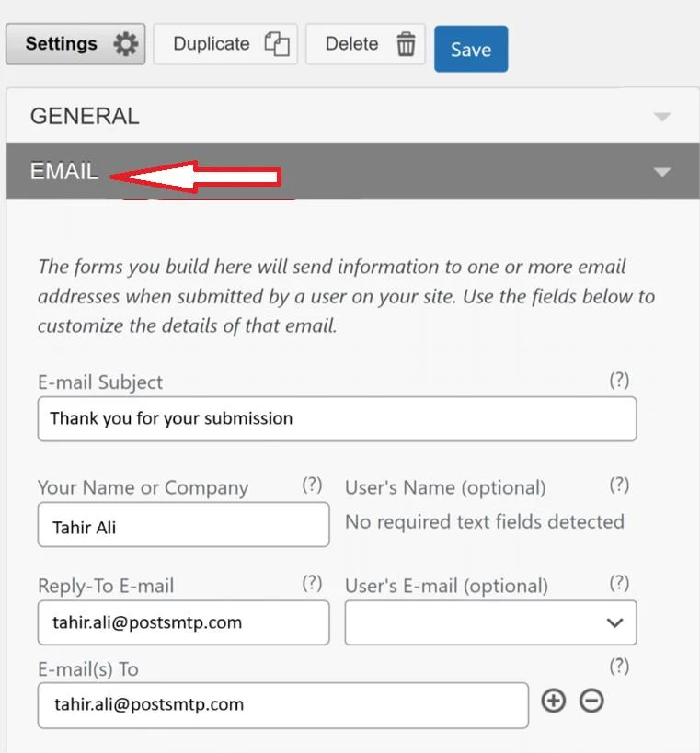700x753 pixels.
Task: Add another recipient with plus icon
Action: coord(553,702)
